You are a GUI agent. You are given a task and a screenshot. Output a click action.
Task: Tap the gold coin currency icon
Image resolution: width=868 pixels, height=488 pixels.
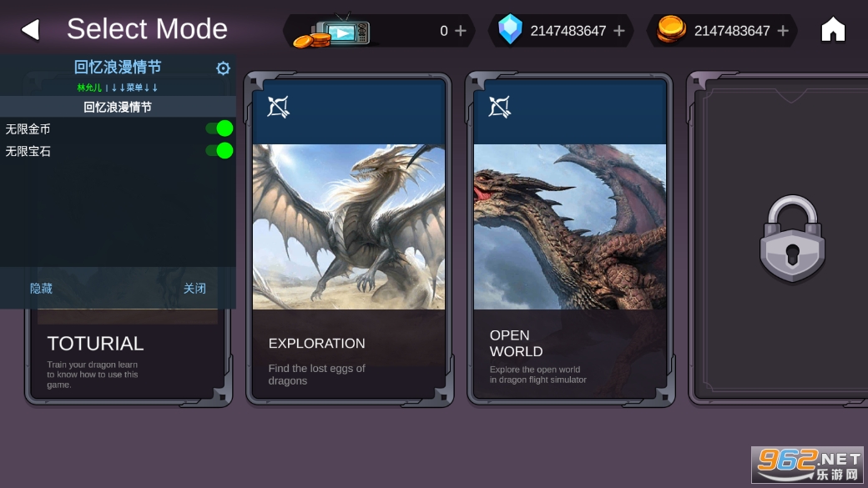(x=671, y=29)
